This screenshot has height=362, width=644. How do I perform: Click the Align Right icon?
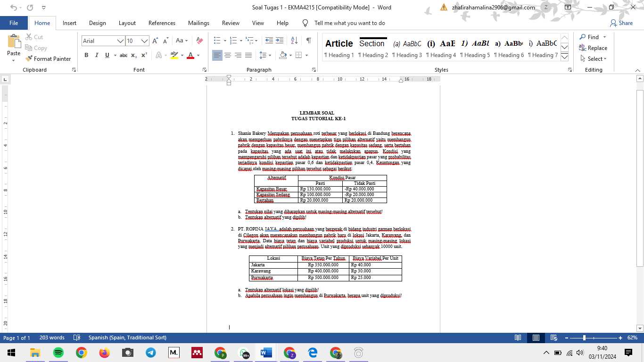(x=238, y=55)
